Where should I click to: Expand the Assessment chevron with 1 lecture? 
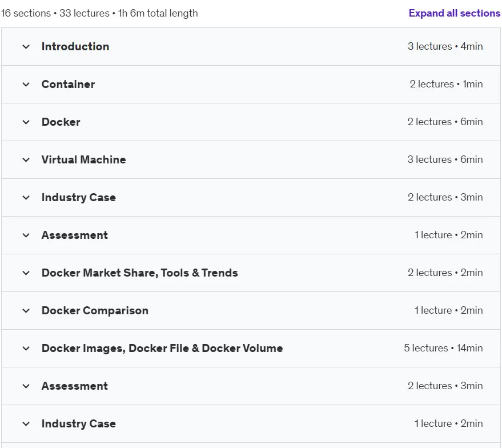(x=26, y=235)
